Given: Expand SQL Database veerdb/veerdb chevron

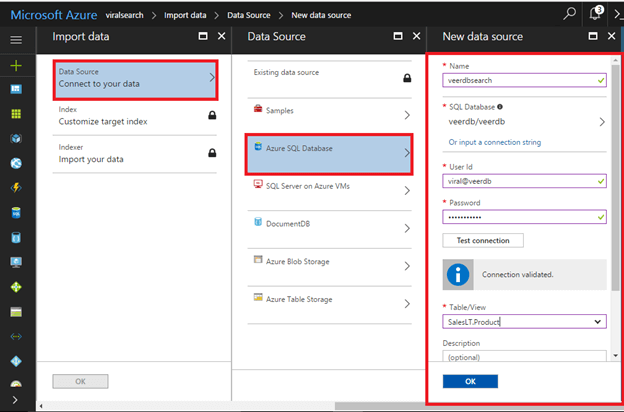Looking at the screenshot, I should pyautogui.click(x=601, y=122).
